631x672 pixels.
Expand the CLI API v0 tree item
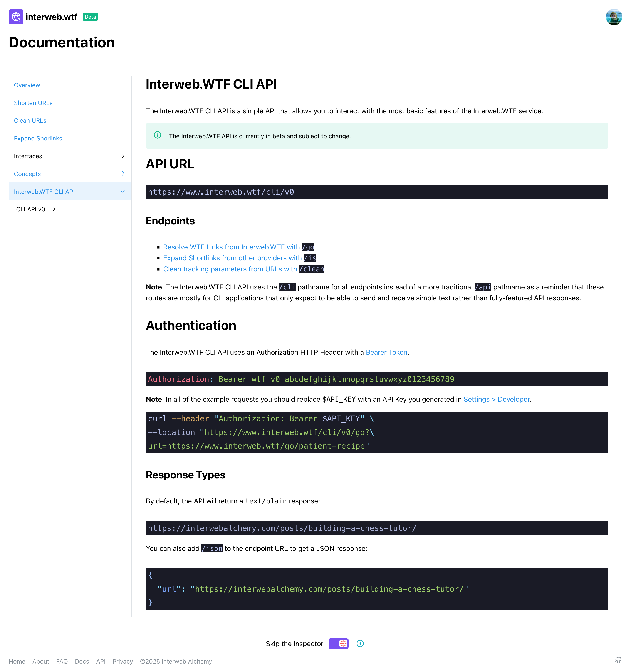[53, 209]
